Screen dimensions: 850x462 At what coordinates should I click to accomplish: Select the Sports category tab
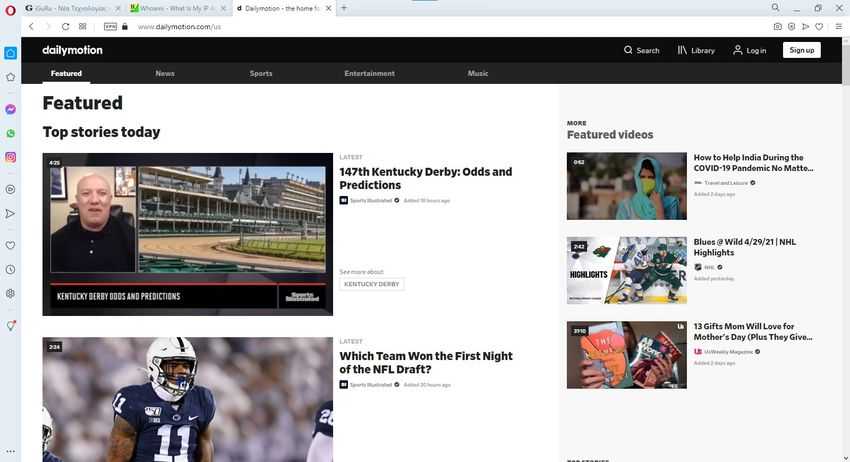click(x=261, y=73)
